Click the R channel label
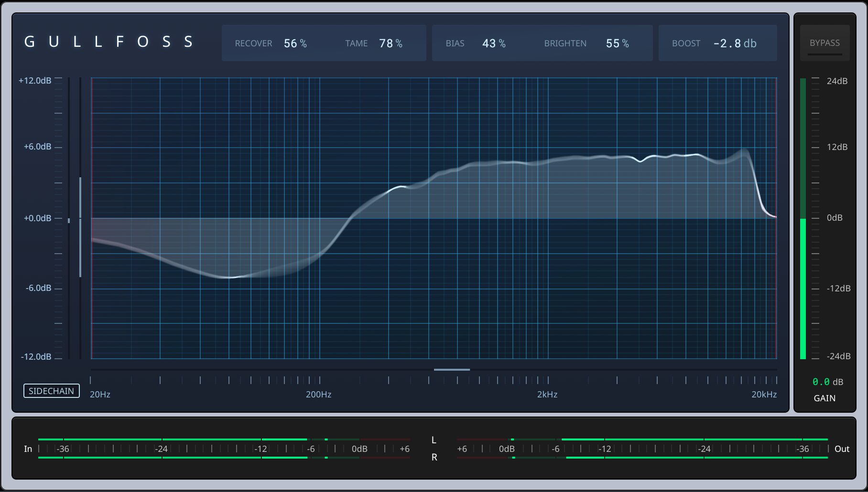The width and height of the screenshot is (868, 492). coord(434,457)
